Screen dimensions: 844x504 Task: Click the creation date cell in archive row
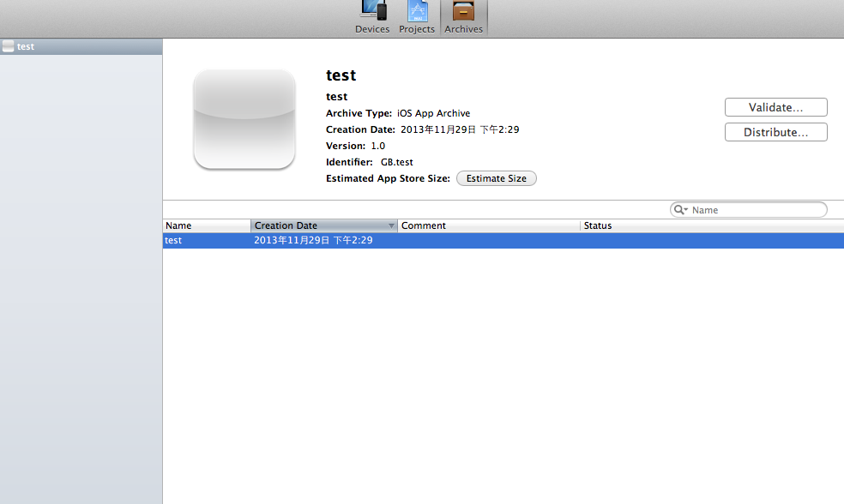(313, 241)
